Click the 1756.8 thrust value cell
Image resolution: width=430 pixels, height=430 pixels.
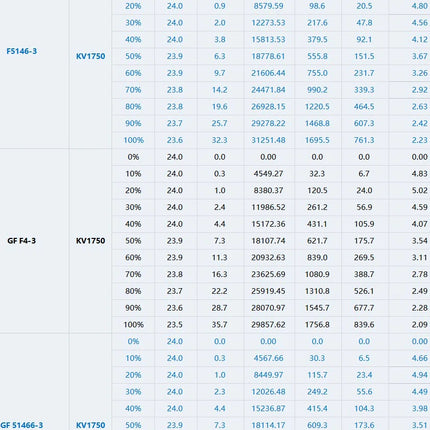coord(317,325)
